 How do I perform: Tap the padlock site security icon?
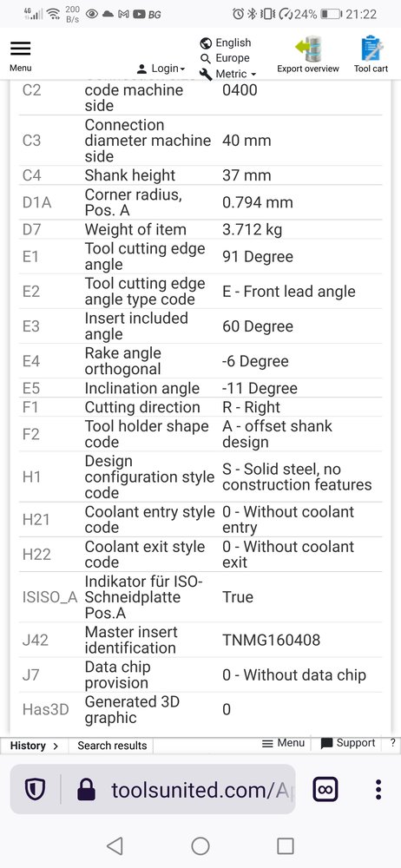click(x=87, y=789)
